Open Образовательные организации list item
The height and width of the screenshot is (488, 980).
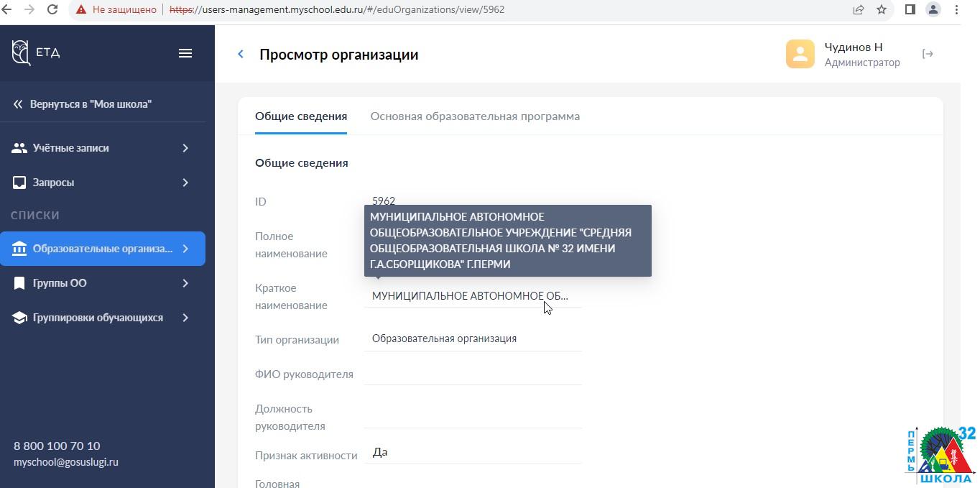tap(103, 249)
